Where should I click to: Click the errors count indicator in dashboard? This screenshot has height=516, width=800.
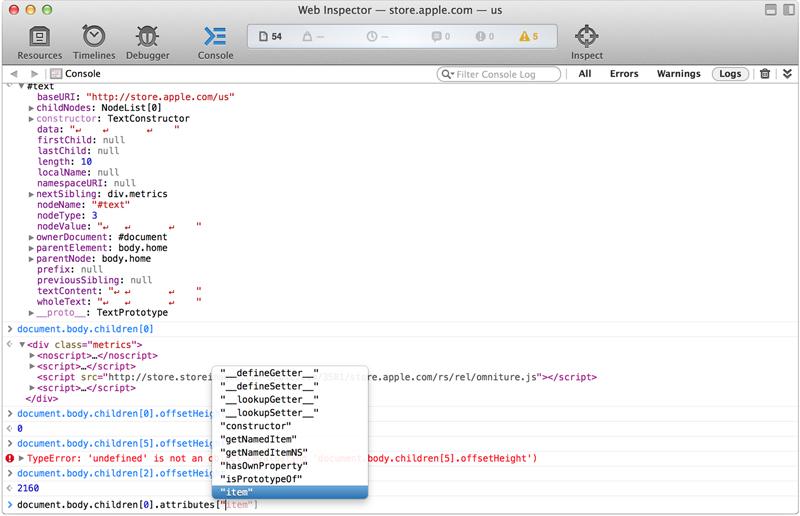[x=484, y=36]
